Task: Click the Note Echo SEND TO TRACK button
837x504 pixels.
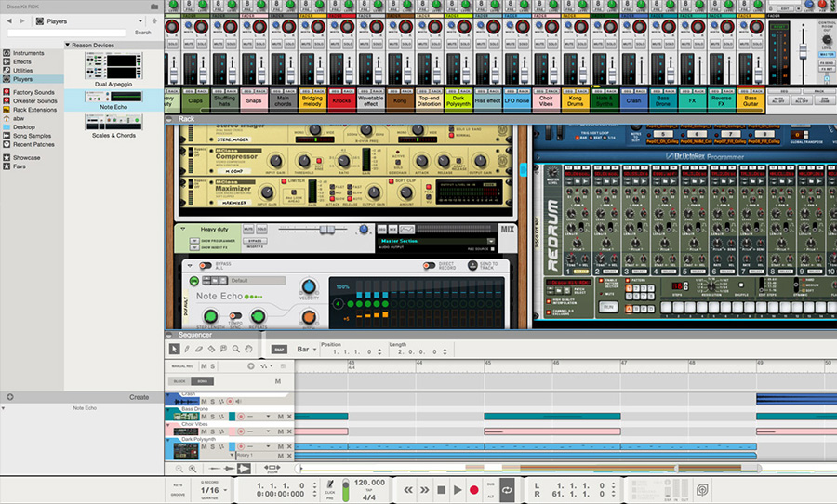Action: point(472,265)
